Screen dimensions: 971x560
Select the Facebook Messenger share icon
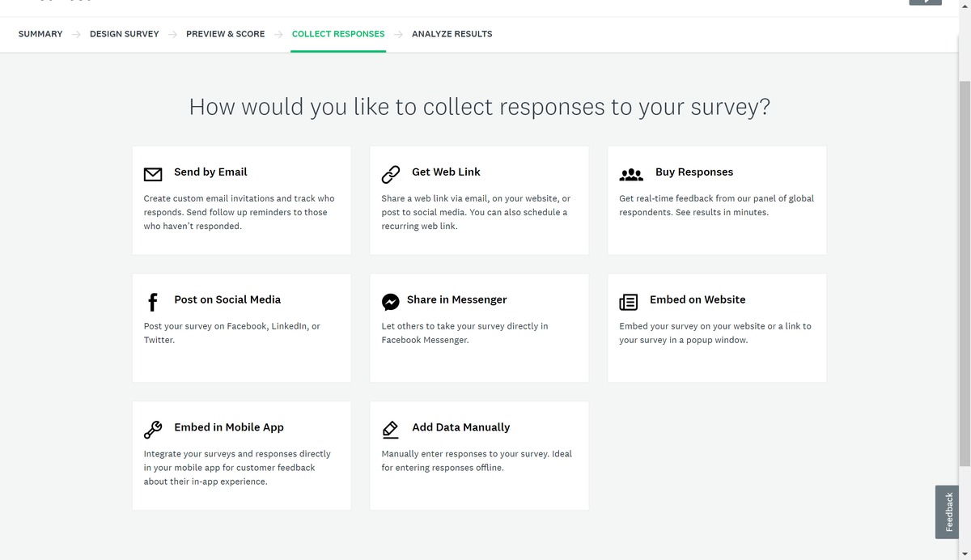(x=391, y=301)
